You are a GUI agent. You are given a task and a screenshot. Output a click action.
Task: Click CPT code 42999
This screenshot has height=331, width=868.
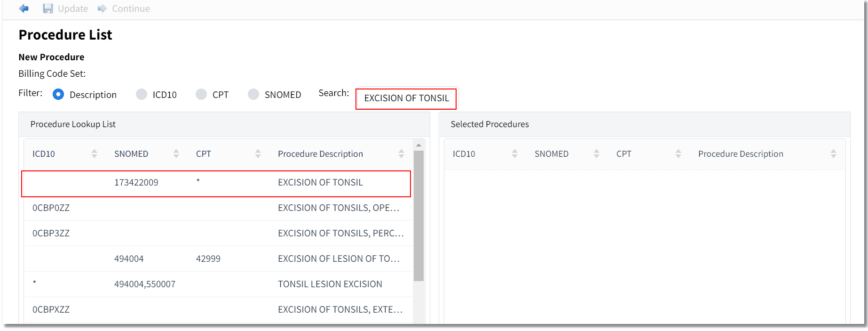point(208,258)
